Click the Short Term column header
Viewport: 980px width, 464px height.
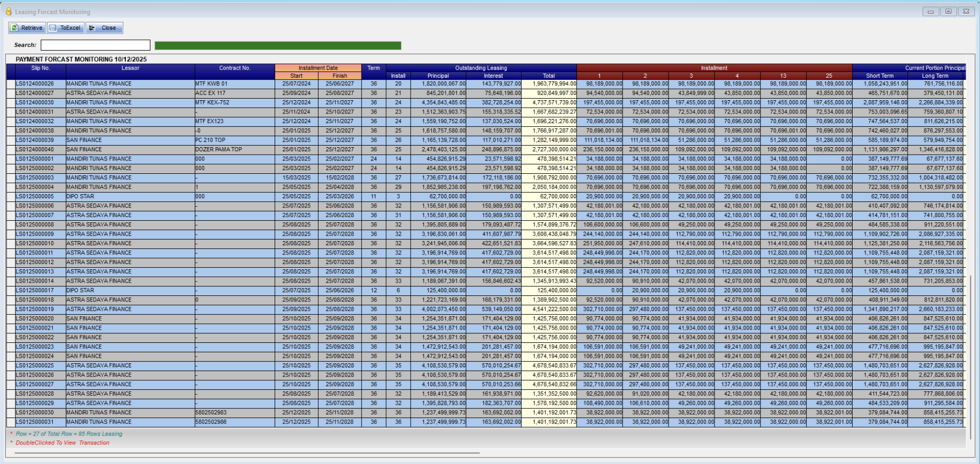coord(880,76)
